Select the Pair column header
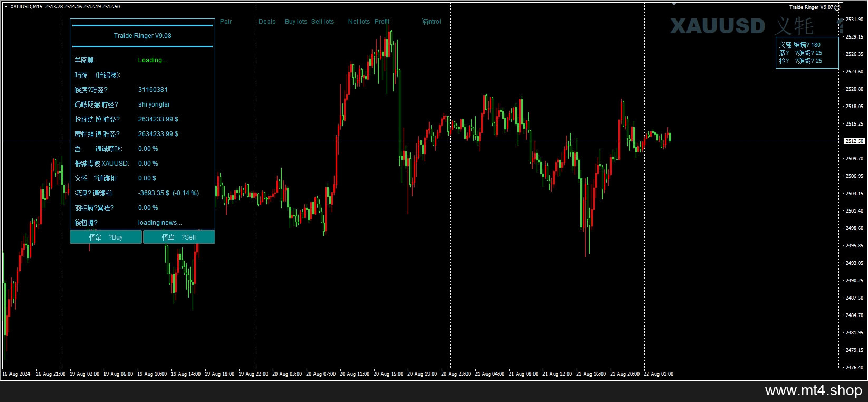 226,22
